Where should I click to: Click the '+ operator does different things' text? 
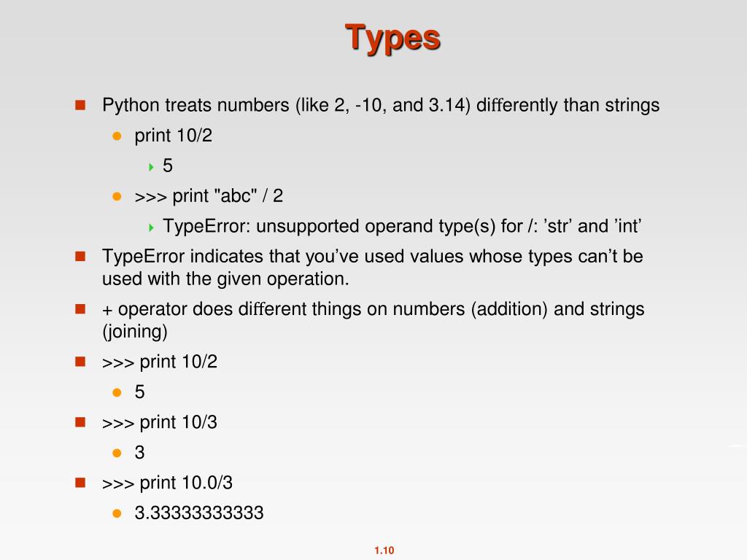click(373, 320)
